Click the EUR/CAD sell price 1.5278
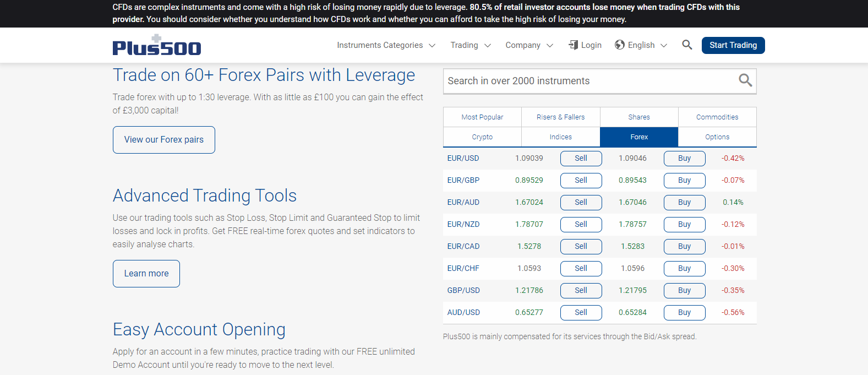Viewport: 868px width, 375px height. pyautogui.click(x=529, y=246)
